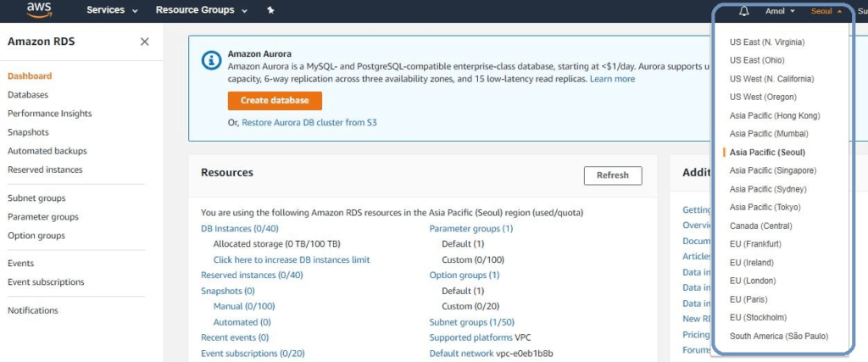Select Asia Pacific (Singapore) region
This screenshot has height=362, width=868.
click(x=773, y=170)
